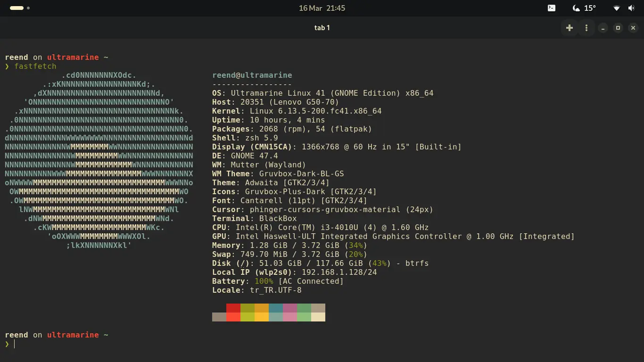Select the tab 1 title
This screenshot has width=644, height=362.
coord(322,28)
